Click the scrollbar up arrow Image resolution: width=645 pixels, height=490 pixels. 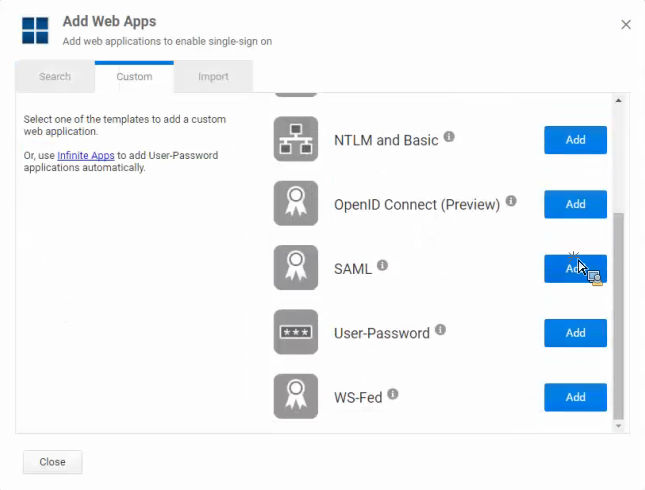(x=618, y=100)
